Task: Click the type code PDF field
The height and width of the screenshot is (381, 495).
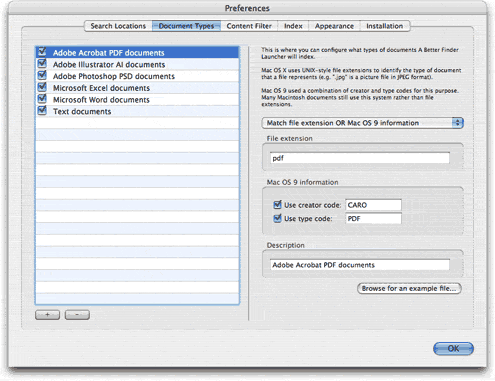Action: click(373, 219)
